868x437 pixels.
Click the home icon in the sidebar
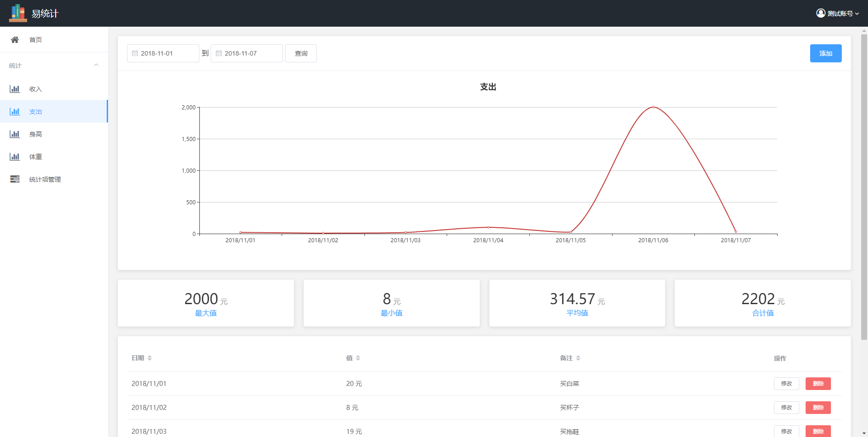pyautogui.click(x=15, y=40)
